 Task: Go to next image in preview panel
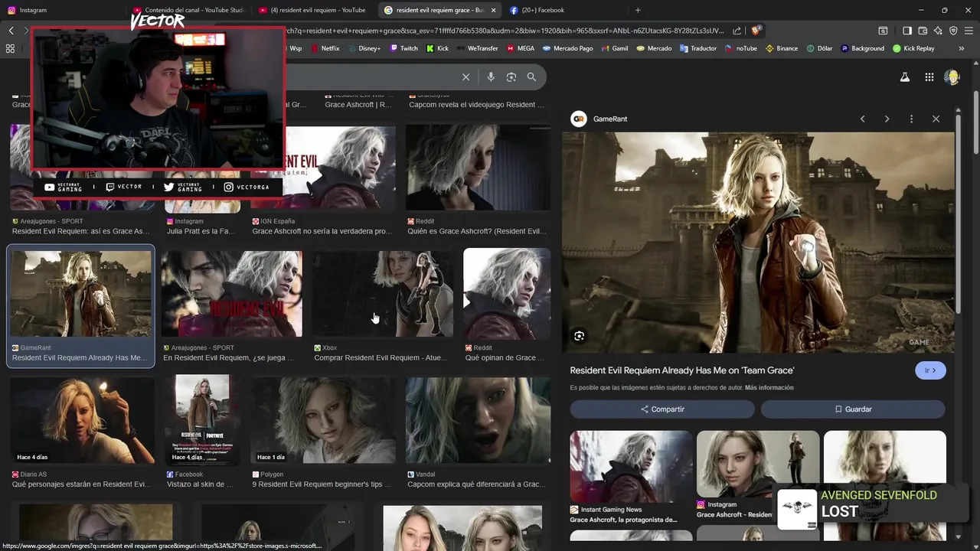887,119
